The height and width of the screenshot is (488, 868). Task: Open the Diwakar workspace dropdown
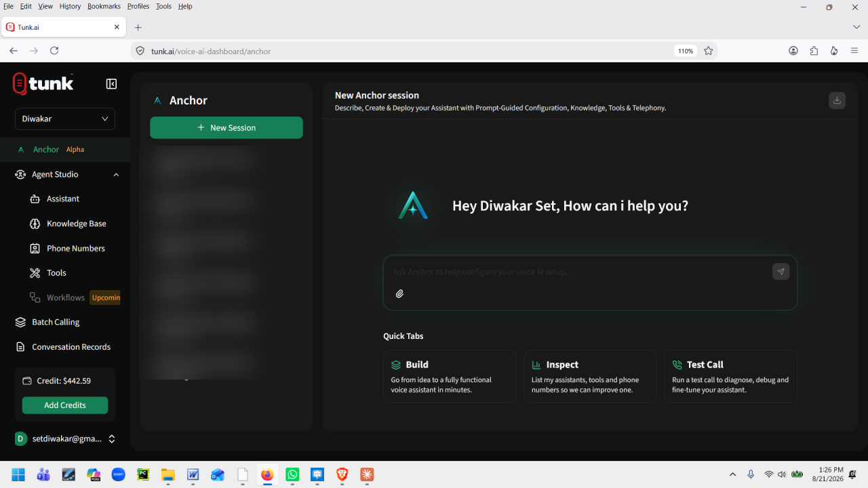65,119
